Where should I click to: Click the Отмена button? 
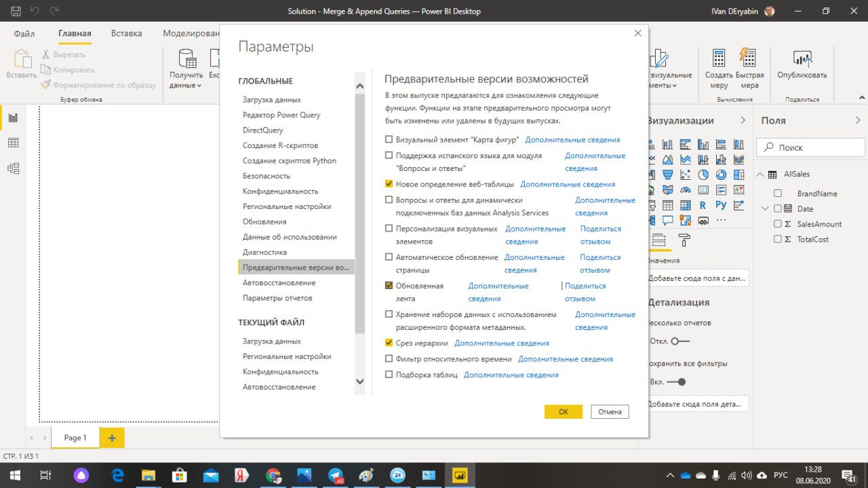click(x=610, y=411)
